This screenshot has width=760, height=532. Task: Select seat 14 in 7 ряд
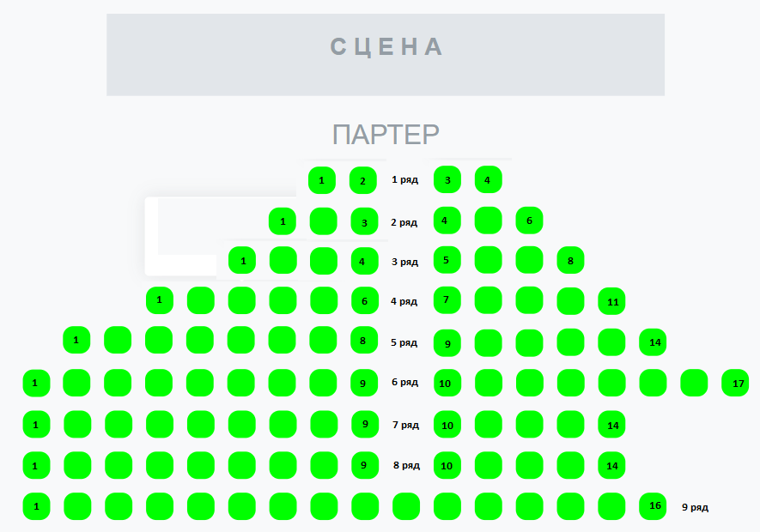point(611,425)
